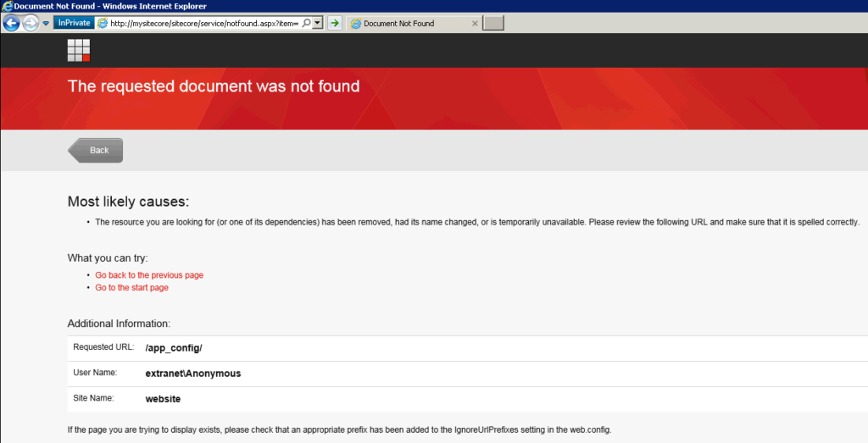The image size is (868, 443).
Task: Click the Requested URL: label
Action: click(103, 346)
